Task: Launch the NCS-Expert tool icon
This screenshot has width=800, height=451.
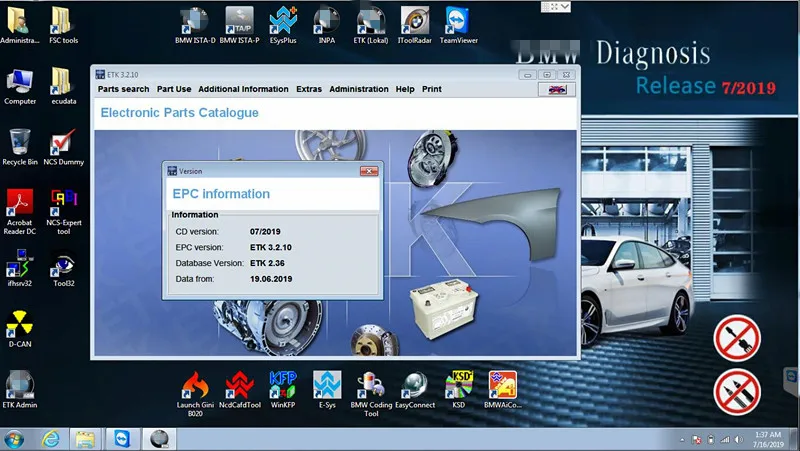Action: point(63,211)
